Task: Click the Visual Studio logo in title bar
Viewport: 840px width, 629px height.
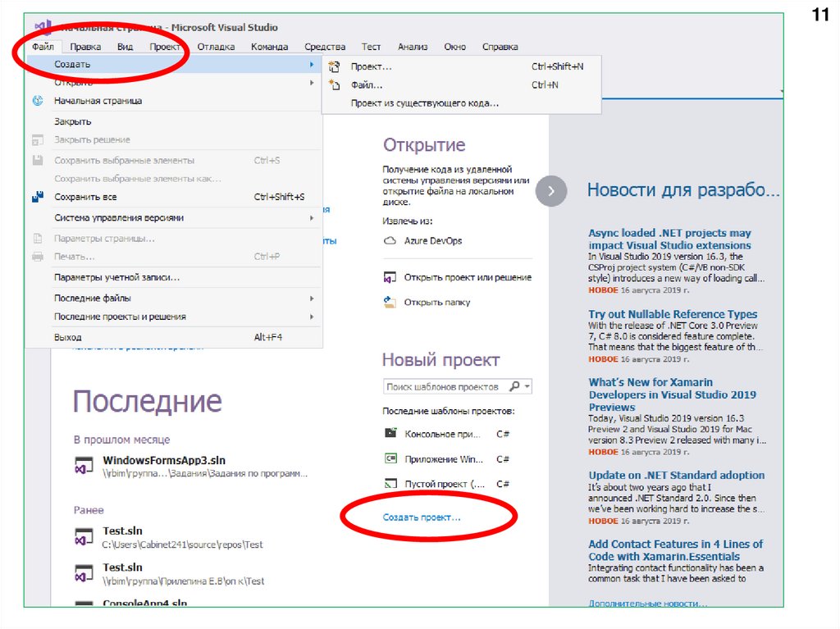Action: point(43,27)
